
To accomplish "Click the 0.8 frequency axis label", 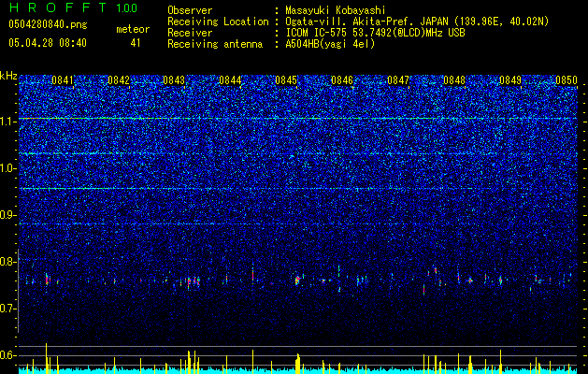I will 8,262.
